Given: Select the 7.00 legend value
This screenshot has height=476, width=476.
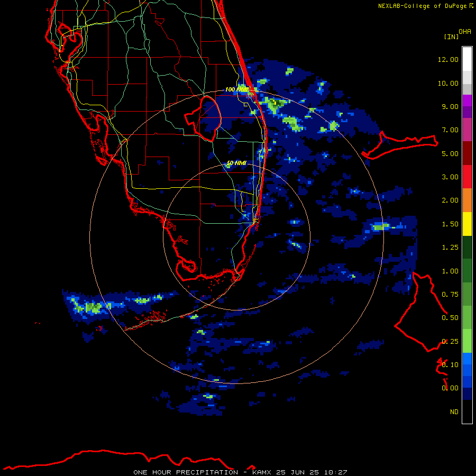Looking at the screenshot, I should [450, 130].
